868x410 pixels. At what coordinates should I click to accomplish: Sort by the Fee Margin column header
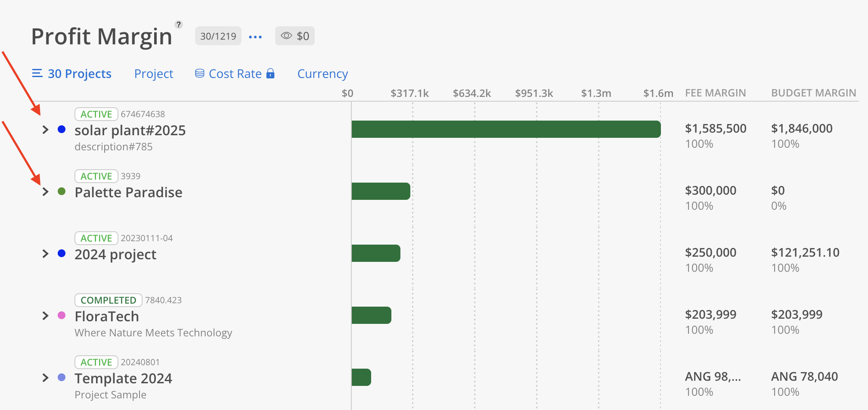[715, 93]
